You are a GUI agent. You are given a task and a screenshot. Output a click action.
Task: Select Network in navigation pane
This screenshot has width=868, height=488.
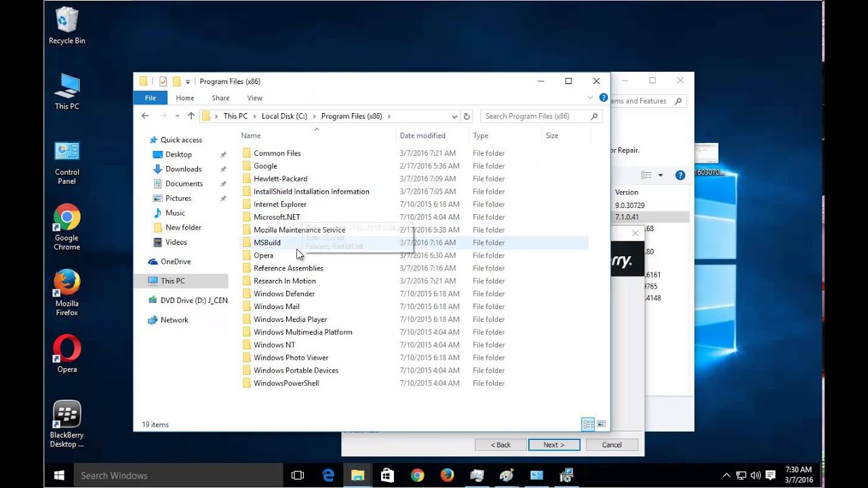(174, 320)
